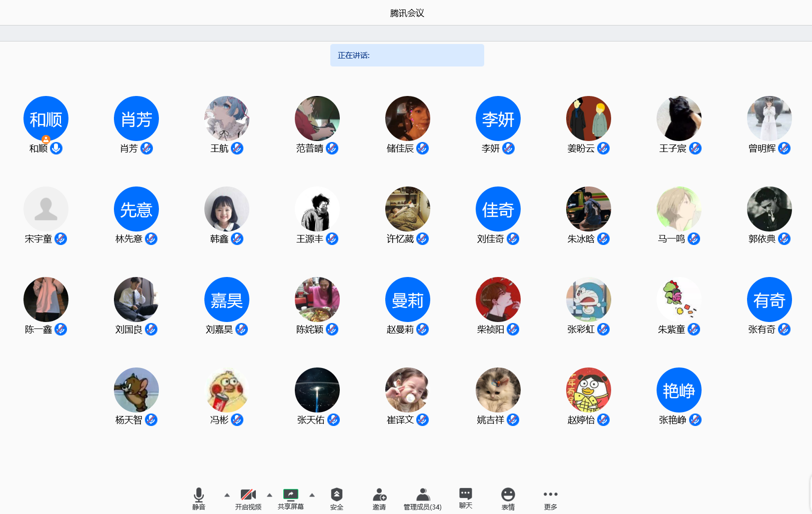This screenshot has width=812, height=514.
Task: Select 张彩虹's Doraemon avatar
Action: click(588, 299)
